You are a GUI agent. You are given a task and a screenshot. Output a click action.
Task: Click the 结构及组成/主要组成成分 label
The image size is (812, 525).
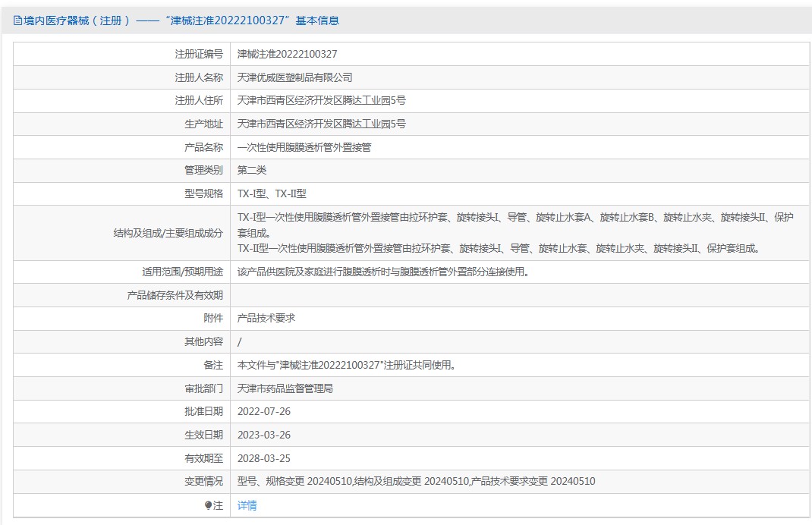[168, 233]
